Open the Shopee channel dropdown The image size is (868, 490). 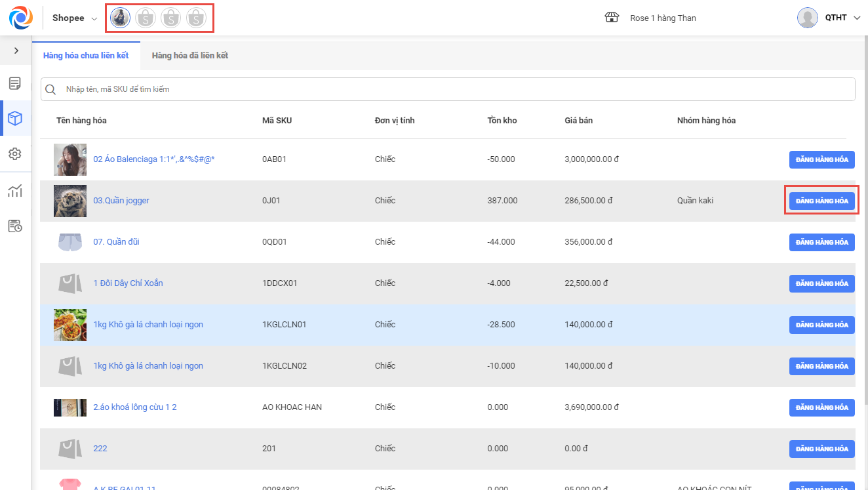click(75, 18)
